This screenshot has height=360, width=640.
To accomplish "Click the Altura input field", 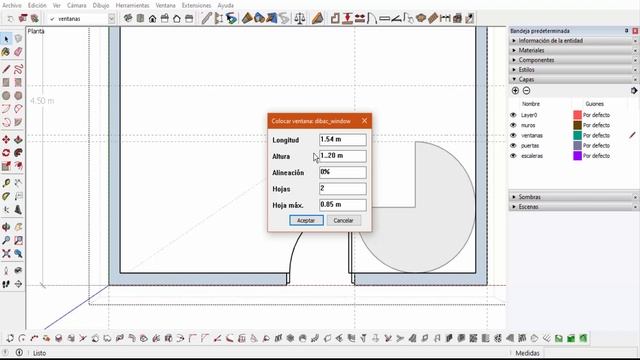I will click(x=342, y=156).
